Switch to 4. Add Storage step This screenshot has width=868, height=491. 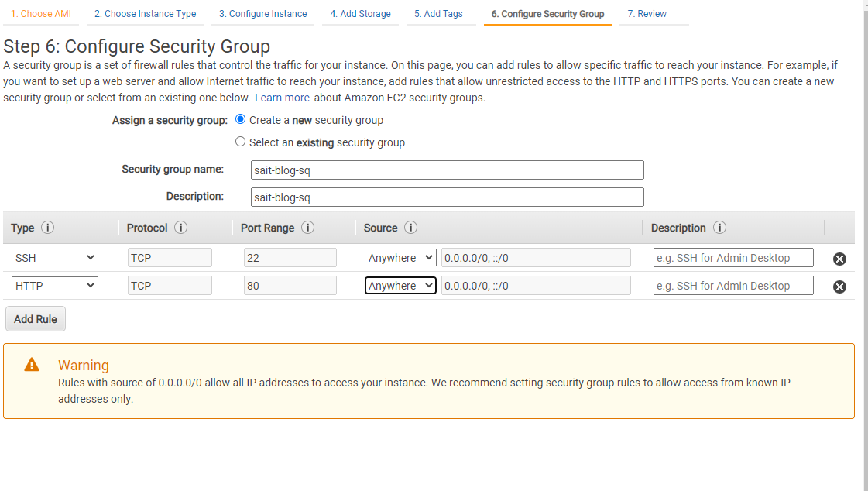(x=360, y=14)
